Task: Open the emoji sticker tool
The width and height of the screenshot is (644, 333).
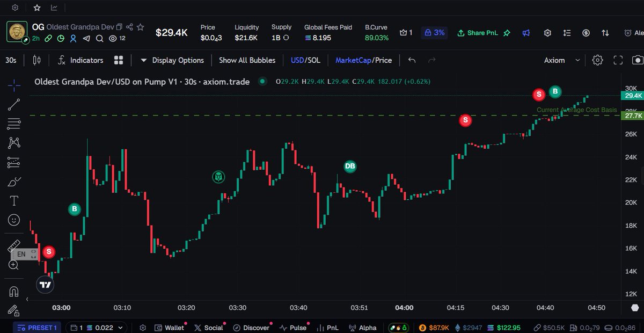Action: coord(14,220)
